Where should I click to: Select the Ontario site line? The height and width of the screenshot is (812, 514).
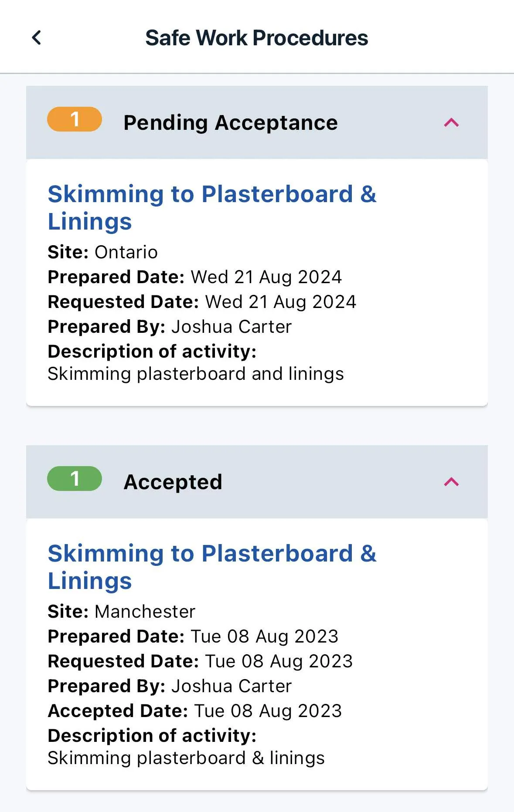tap(103, 252)
